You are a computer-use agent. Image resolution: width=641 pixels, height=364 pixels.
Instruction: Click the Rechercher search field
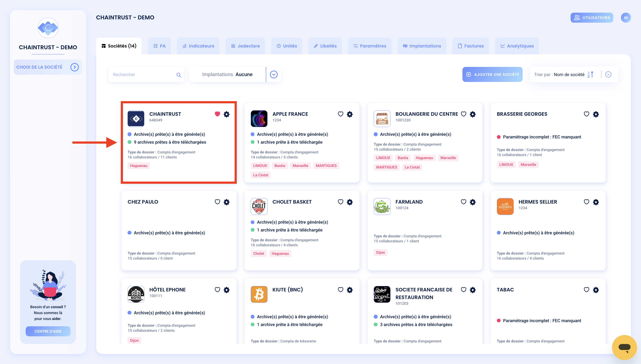[x=146, y=75]
